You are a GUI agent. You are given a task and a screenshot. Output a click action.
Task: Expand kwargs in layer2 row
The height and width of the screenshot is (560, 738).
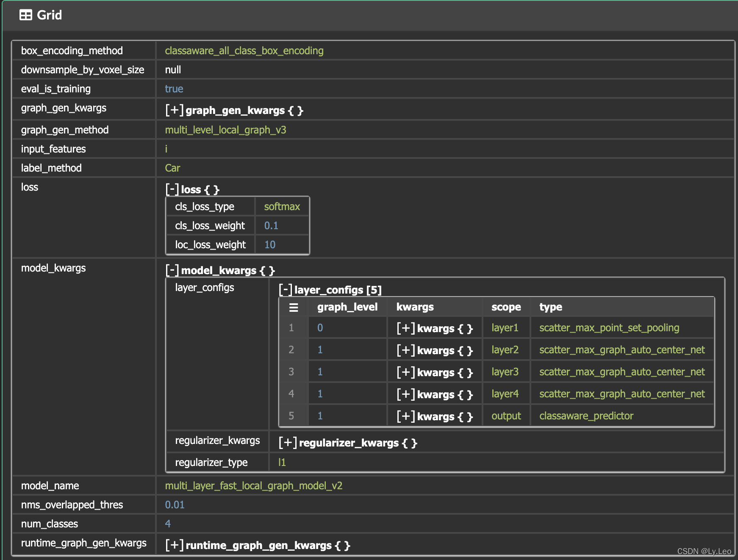tap(406, 350)
